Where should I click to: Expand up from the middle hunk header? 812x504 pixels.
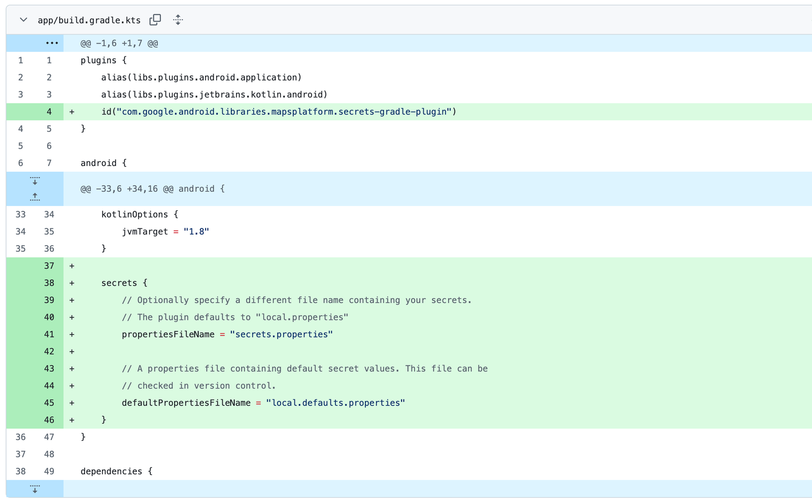click(x=35, y=197)
